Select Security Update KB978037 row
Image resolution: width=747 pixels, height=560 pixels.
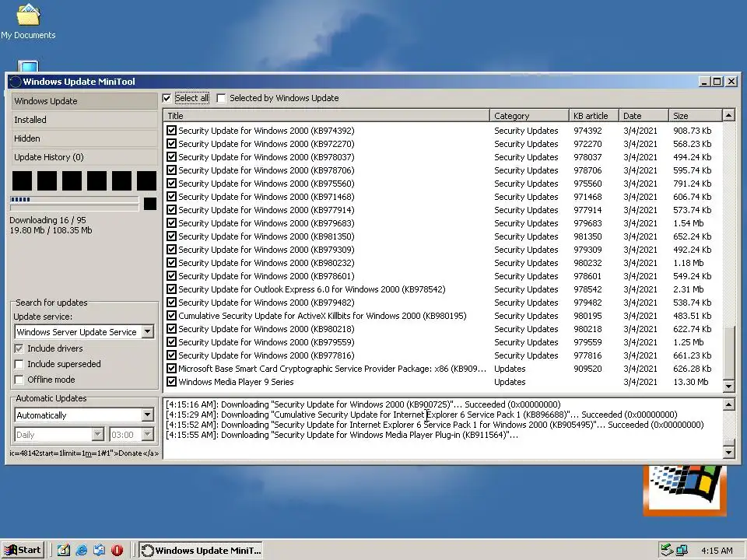443,156
